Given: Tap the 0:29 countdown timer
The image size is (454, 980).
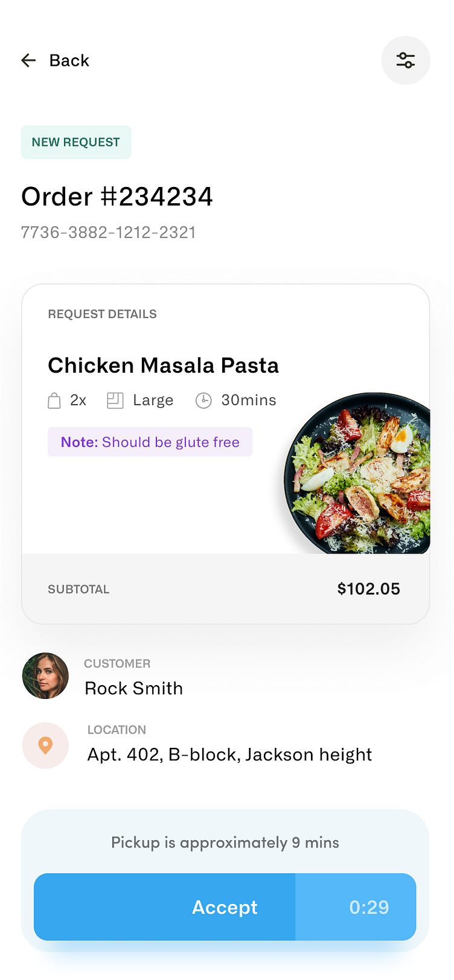Looking at the screenshot, I should (369, 907).
